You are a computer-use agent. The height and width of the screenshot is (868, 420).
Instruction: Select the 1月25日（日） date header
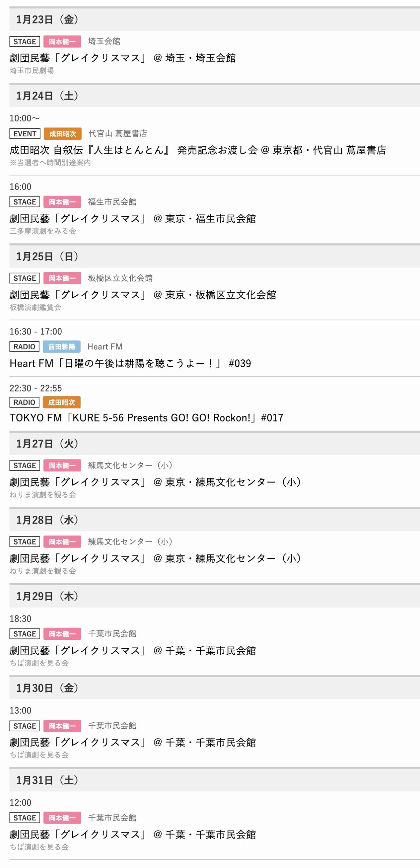[x=47, y=257]
